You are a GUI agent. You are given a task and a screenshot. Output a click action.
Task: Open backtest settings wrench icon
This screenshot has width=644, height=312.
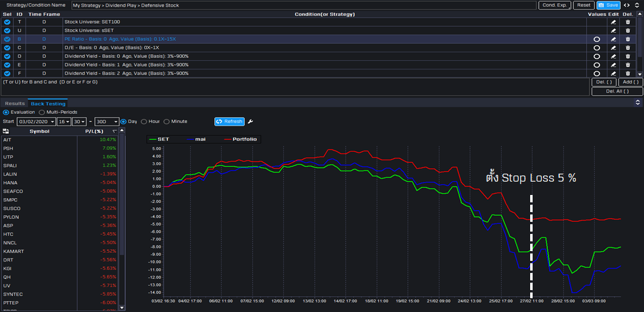click(250, 121)
